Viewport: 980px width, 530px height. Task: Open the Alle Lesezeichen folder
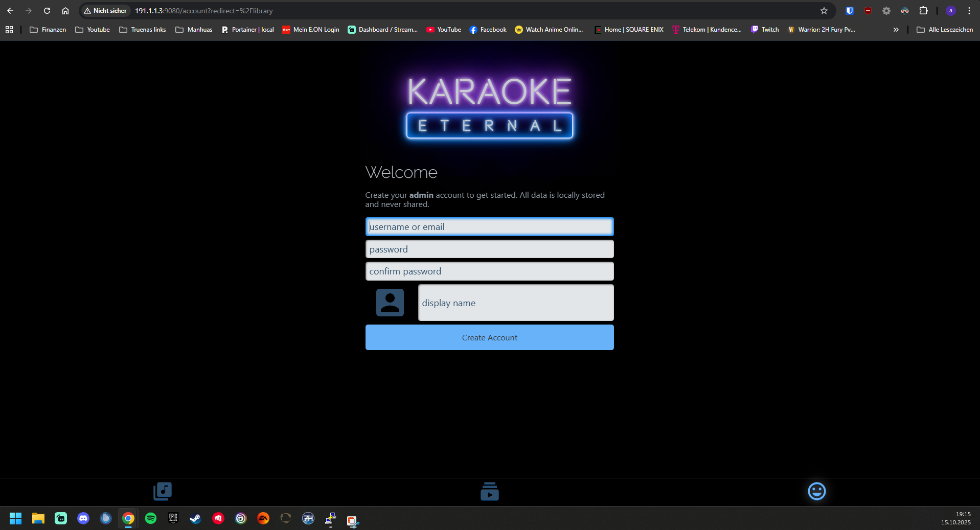(945, 30)
